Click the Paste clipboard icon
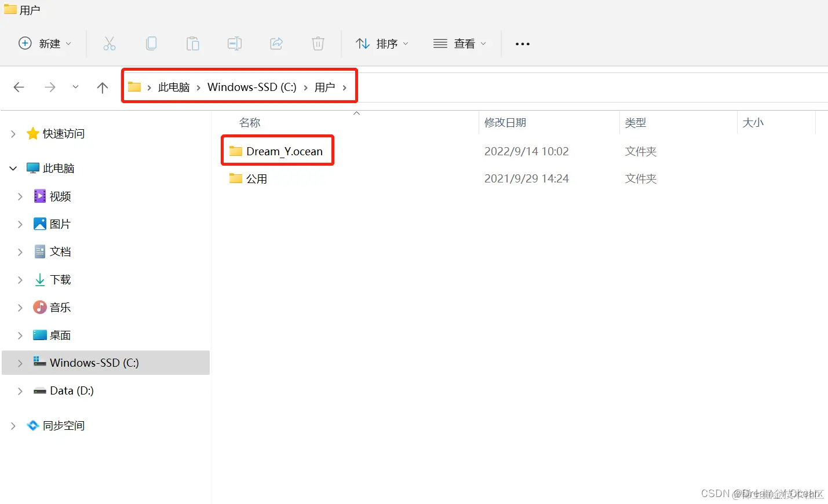This screenshot has width=828, height=504. coord(193,43)
